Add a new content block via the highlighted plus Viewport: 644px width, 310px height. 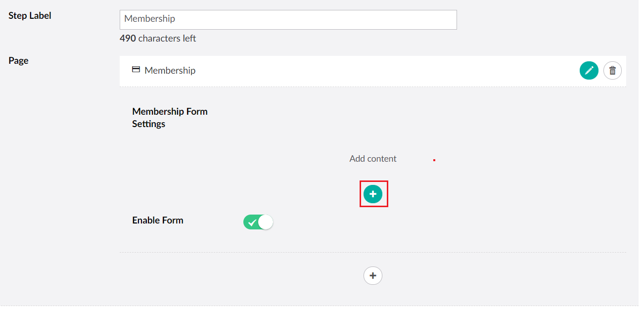[x=373, y=194]
